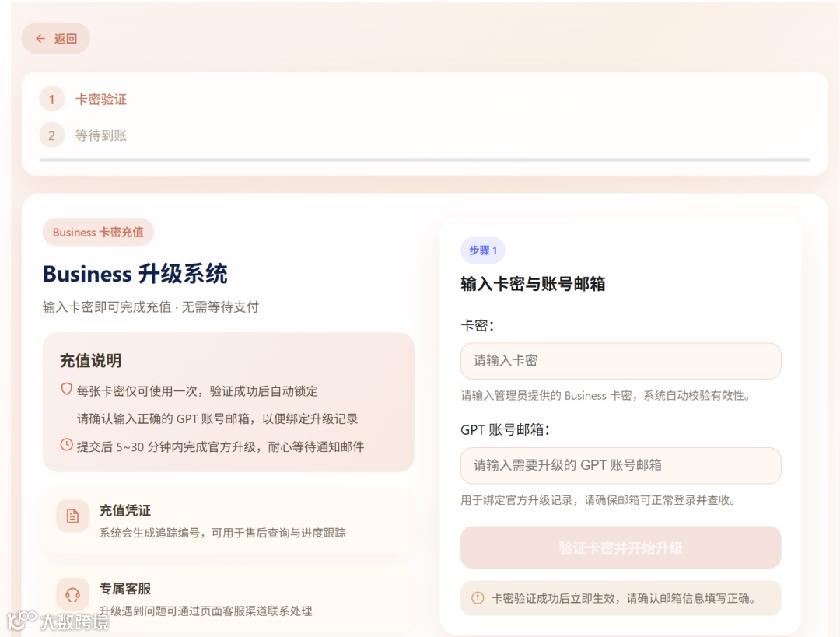The height and width of the screenshot is (637, 840).
Task: Click the document icon for 充值凭证
Action: click(73, 516)
